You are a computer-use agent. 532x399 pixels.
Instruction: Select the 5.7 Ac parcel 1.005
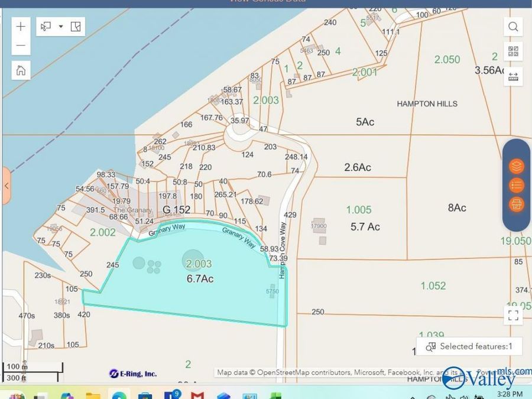(x=361, y=219)
